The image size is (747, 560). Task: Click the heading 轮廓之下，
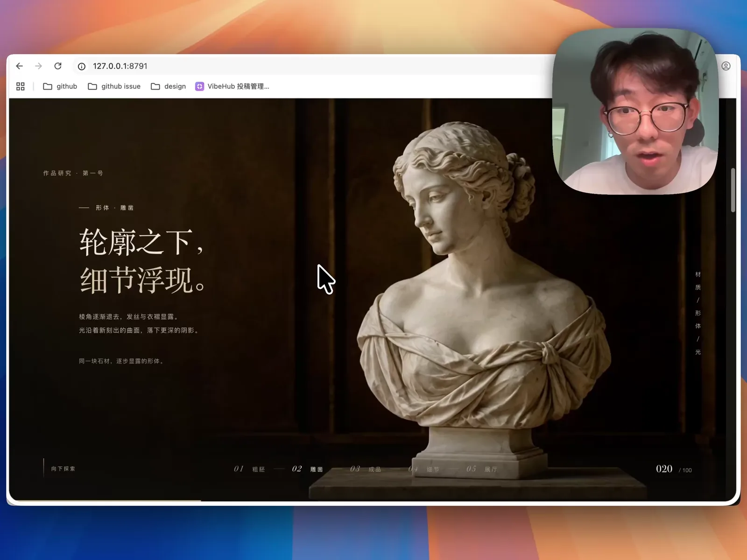tap(142, 242)
